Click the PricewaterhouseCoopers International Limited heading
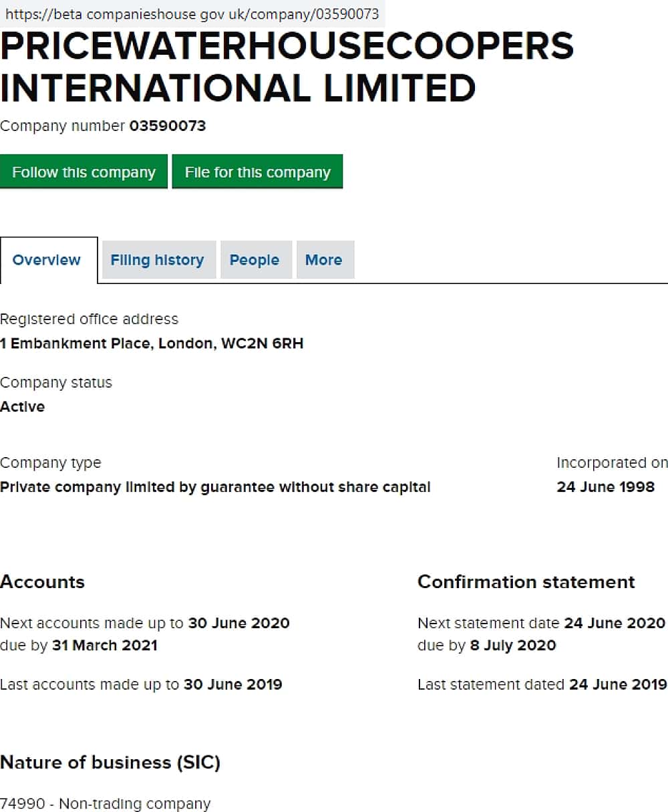The height and width of the screenshot is (812, 668). tap(287, 67)
